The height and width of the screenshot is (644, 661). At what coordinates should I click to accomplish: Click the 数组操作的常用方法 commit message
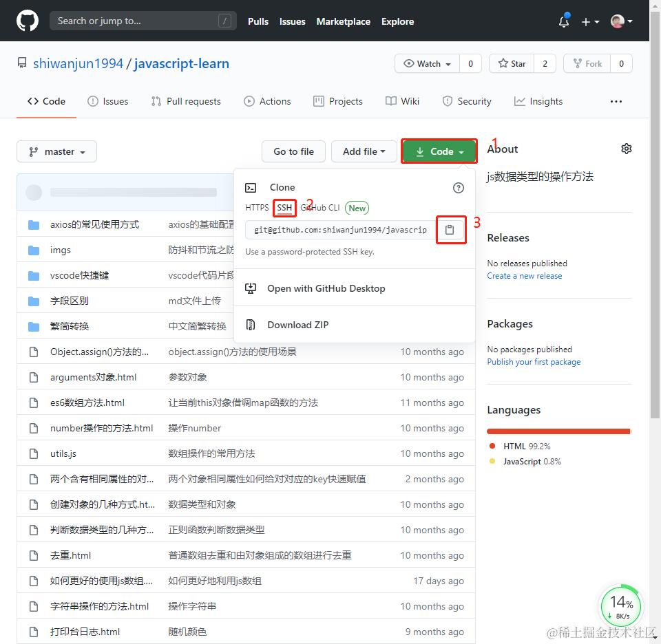[x=211, y=454]
